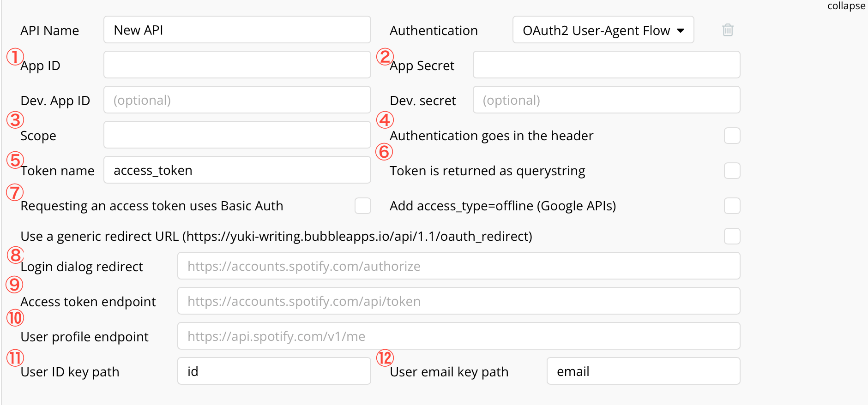Image resolution: width=868 pixels, height=405 pixels.
Task: Select the User profile endpoint field
Action: (x=458, y=336)
